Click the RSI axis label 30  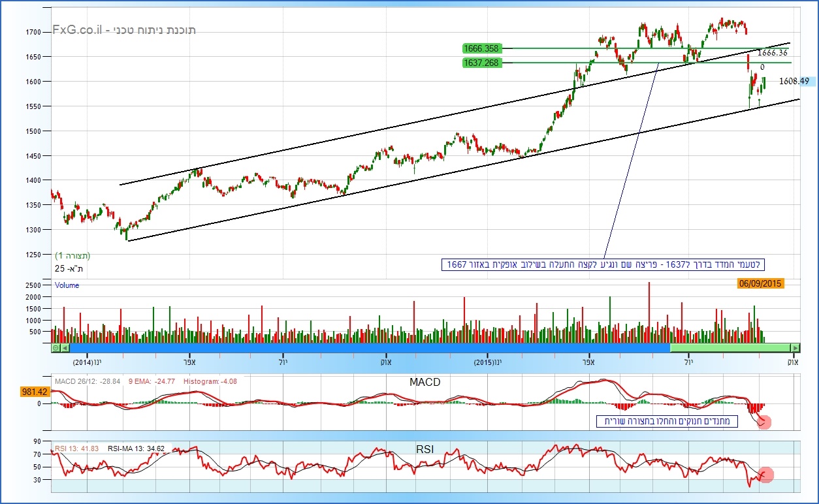(38, 480)
